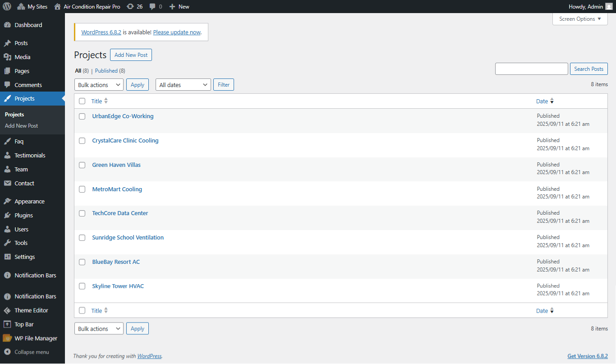Click the Team person icon

click(7, 169)
